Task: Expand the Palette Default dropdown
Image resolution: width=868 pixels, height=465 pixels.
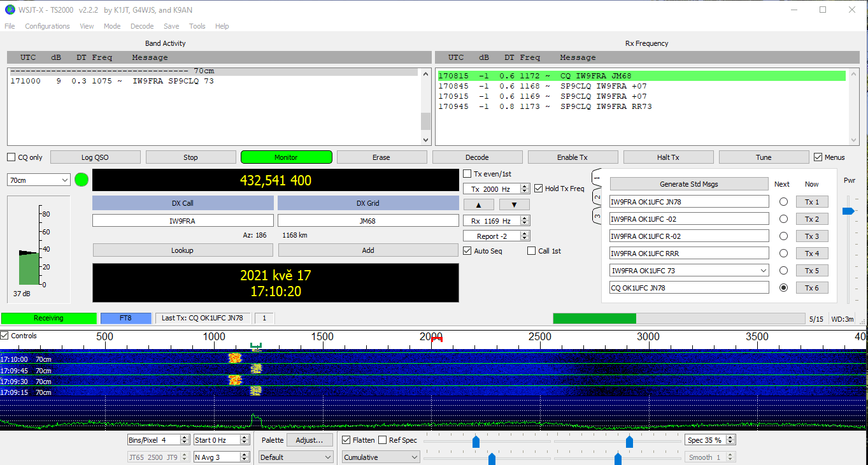Action: (x=295, y=457)
